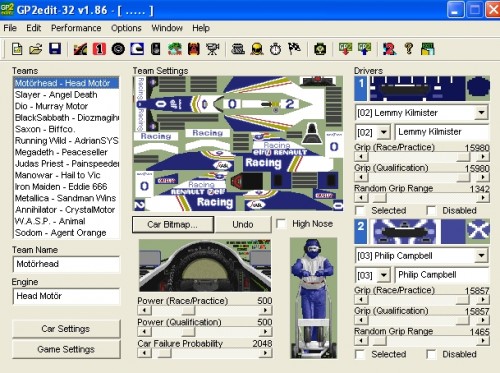
Task: Click the Engine field containing Head Motör
Action: pyautogui.click(x=66, y=296)
